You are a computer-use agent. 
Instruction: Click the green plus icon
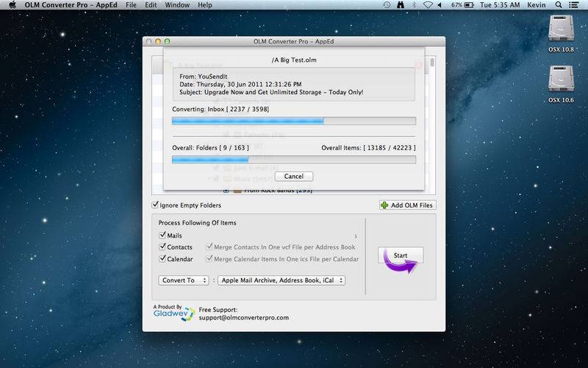[x=384, y=205]
